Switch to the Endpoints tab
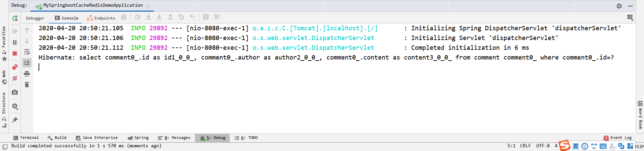Viewport: 644px width, 151px height. (x=101, y=18)
